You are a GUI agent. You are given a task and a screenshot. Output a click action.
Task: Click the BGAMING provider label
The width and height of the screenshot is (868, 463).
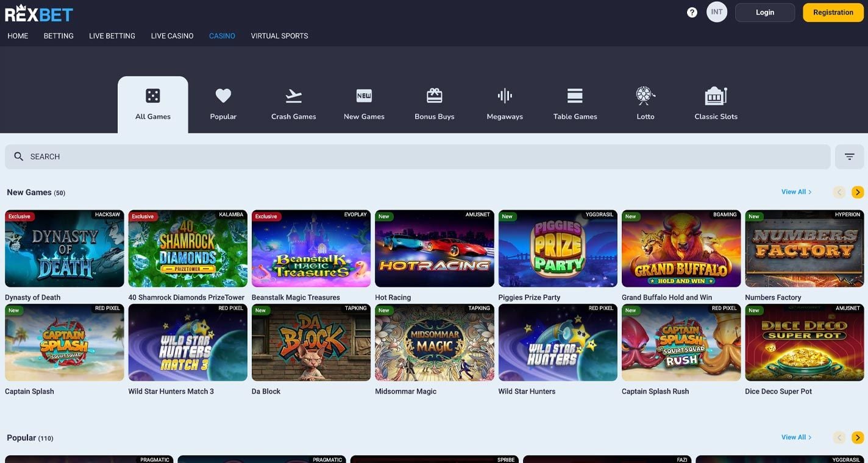point(725,214)
